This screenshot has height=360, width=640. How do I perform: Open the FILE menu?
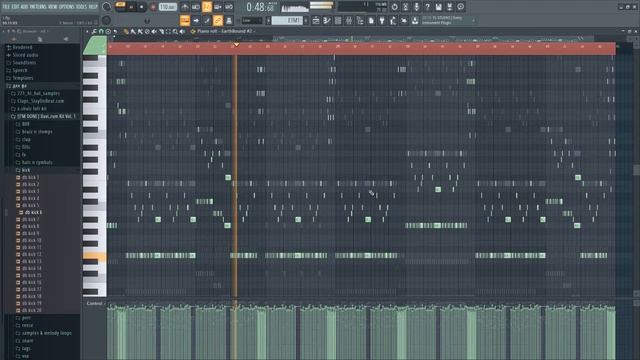point(6,7)
